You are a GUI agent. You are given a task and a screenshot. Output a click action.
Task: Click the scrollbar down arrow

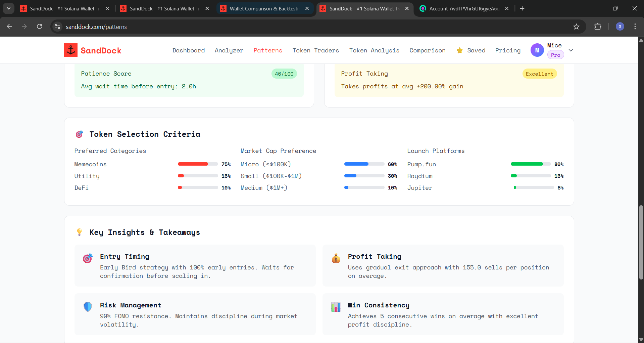(641, 340)
